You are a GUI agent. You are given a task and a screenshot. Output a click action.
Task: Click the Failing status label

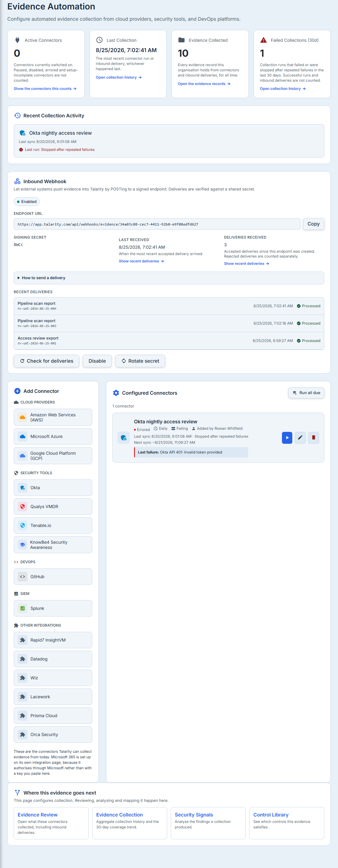click(x=179, y=429)
